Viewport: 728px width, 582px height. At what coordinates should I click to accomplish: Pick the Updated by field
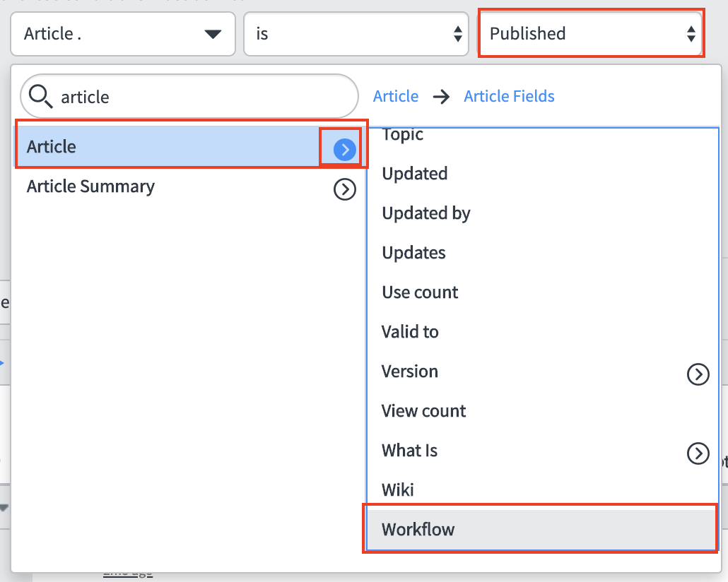[425, 213]
